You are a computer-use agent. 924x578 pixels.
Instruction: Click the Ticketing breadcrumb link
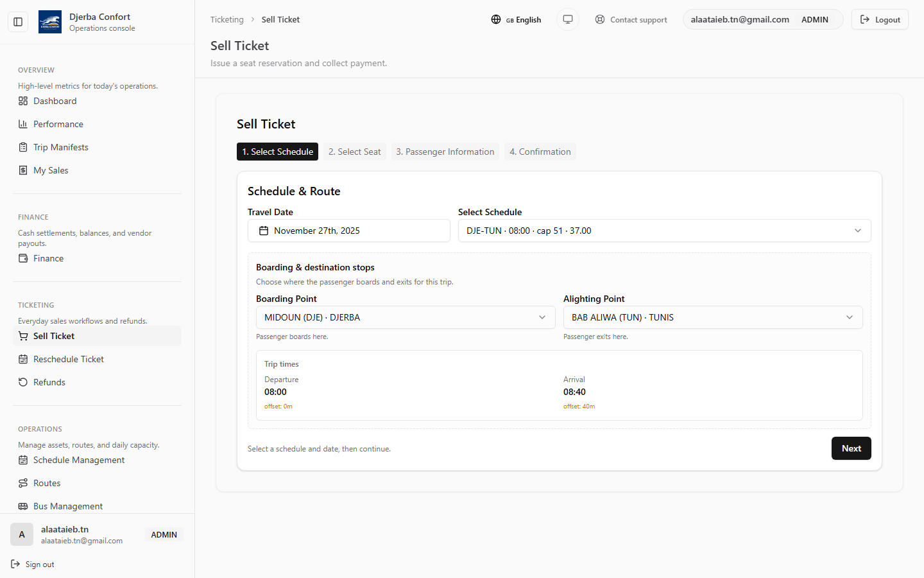point(227,19)
